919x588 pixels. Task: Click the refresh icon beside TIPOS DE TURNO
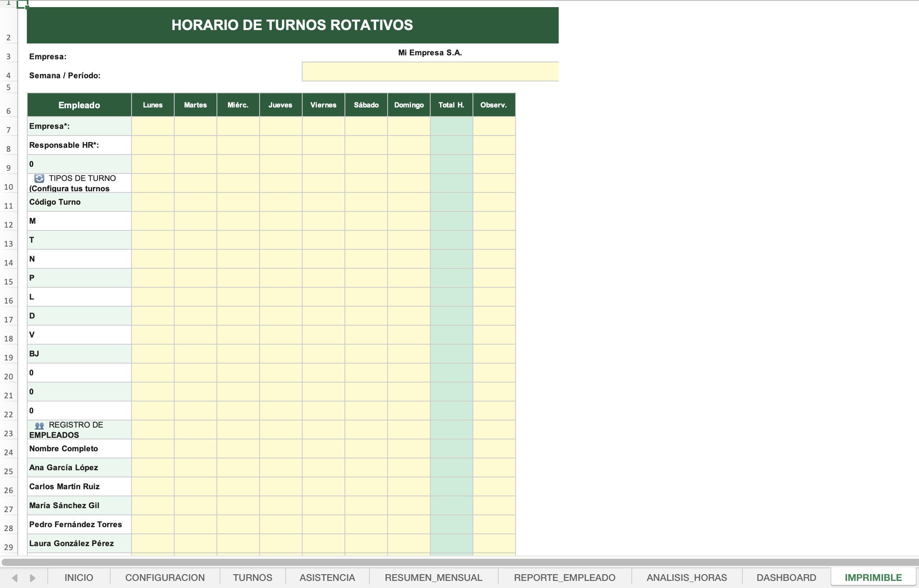(x=39, y=178)
